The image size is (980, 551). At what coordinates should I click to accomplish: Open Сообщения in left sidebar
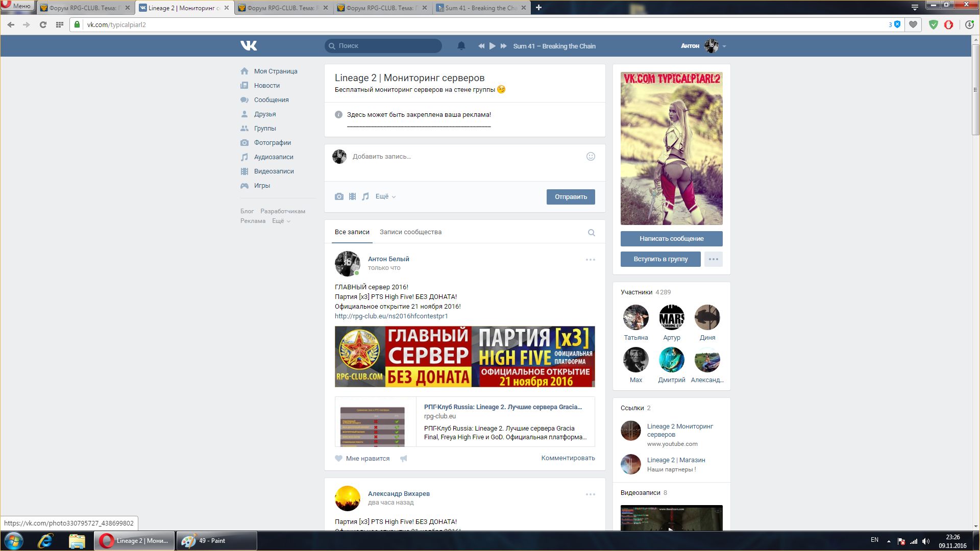271,100
